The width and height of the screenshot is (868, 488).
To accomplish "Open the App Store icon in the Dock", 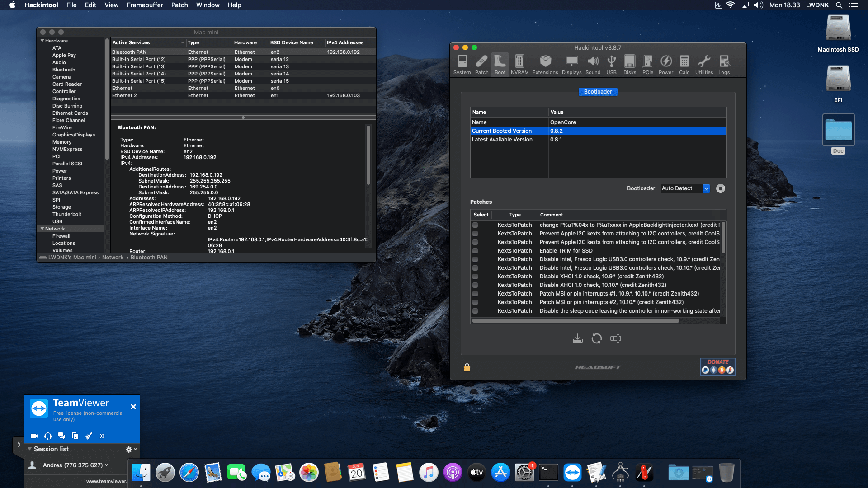I will click(x=500, y=473).
